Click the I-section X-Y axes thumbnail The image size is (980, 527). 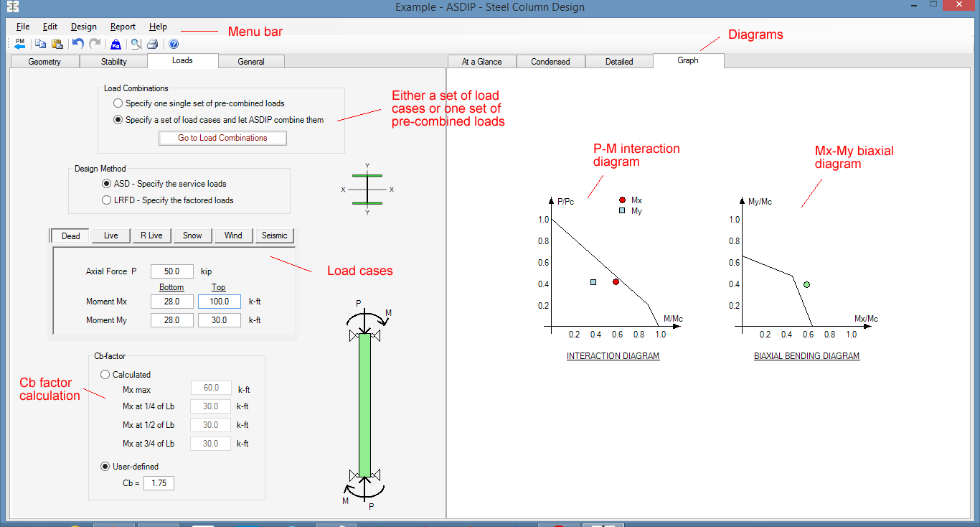(367, 190)
